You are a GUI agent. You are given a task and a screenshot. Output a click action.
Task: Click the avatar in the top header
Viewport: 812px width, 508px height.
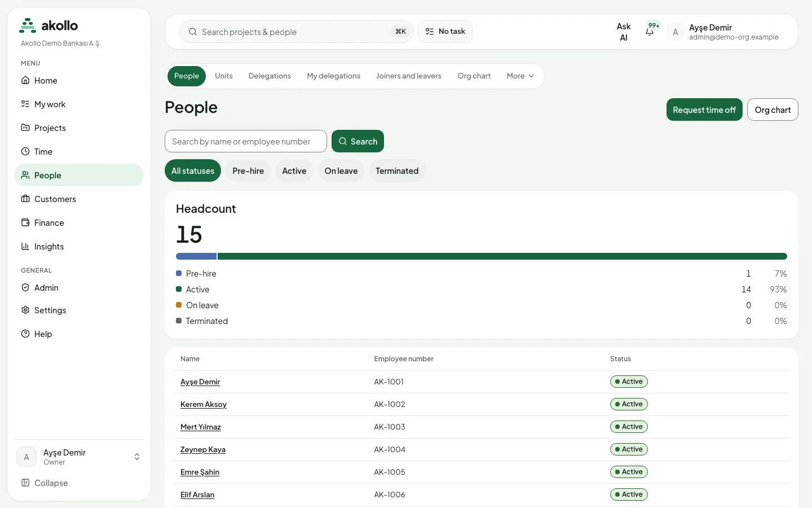pyautogui.click(x=676, y=32)
